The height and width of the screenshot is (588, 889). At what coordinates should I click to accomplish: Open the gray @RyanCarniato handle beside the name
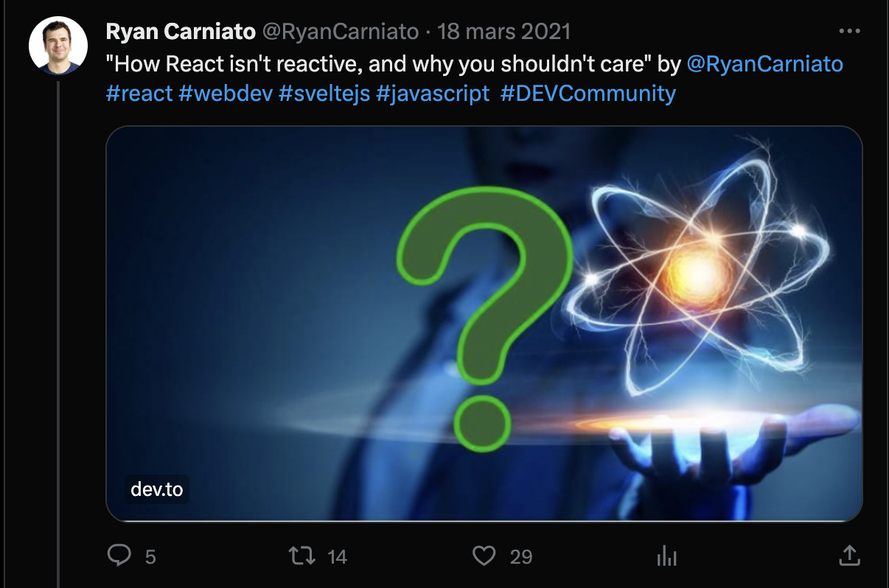[x=340, y=32]
